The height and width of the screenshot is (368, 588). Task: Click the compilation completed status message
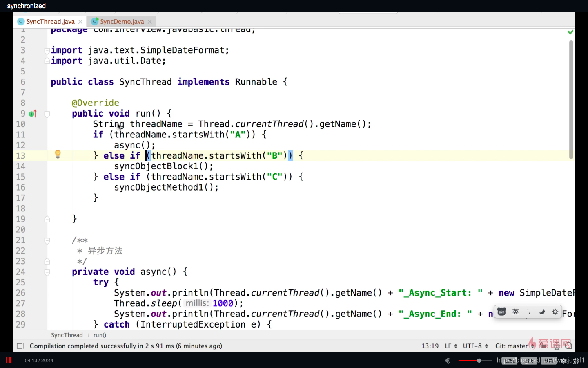click(126, 346)
